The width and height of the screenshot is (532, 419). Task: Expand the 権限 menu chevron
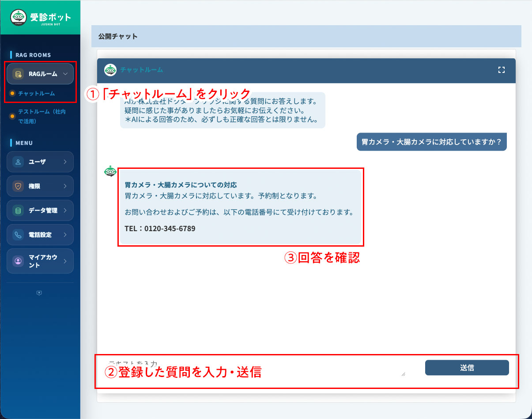point(65,186)
